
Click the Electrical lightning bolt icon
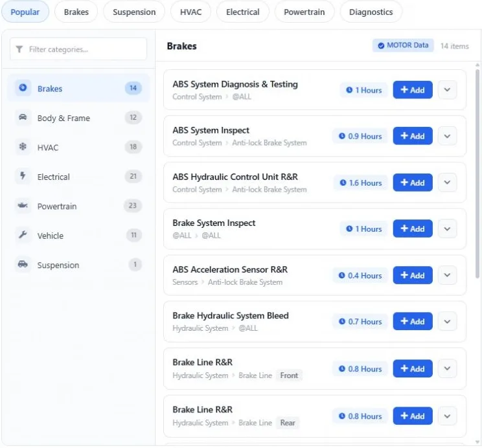point(23,176)
